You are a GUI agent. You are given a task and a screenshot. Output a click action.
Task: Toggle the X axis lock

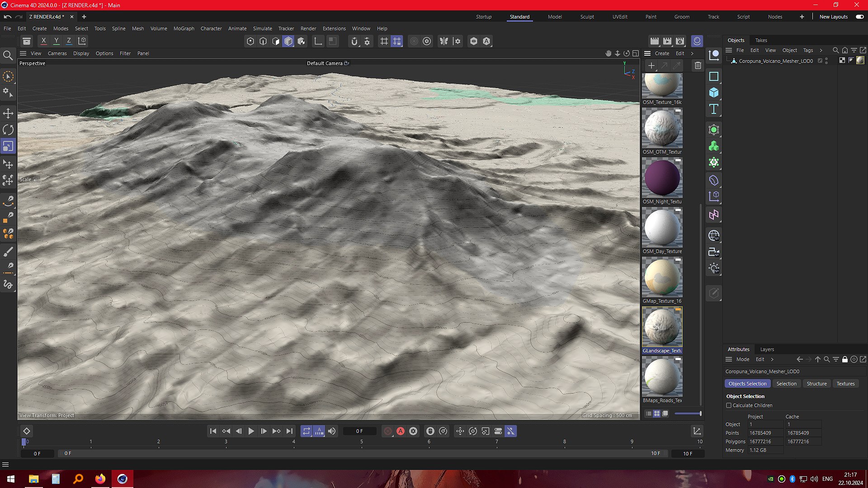43,41
